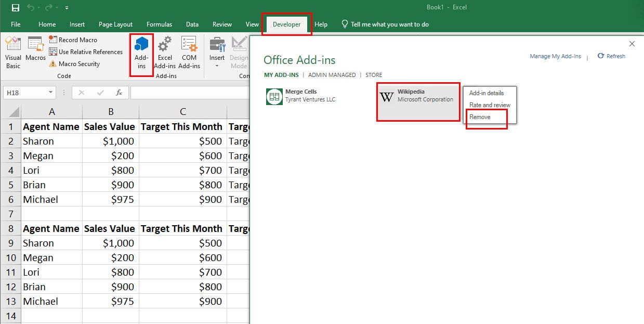Select row 14 header
This screenshot has width=644, height=324.
pos(10,316)
